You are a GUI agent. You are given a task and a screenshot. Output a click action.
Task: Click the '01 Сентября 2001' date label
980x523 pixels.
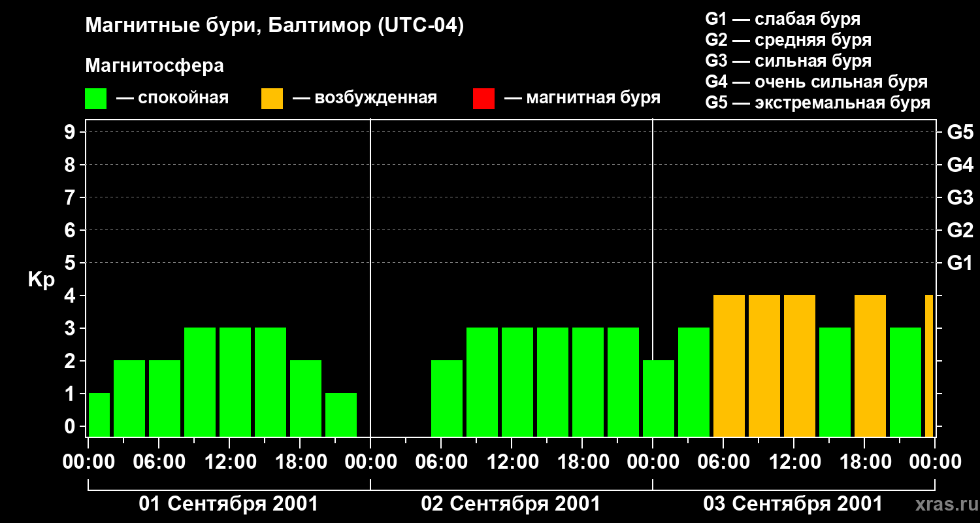point(229,504)
